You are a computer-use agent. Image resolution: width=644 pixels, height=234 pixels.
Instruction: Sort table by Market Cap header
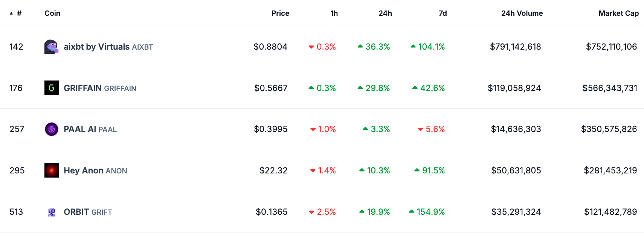(x=618, y=14)
